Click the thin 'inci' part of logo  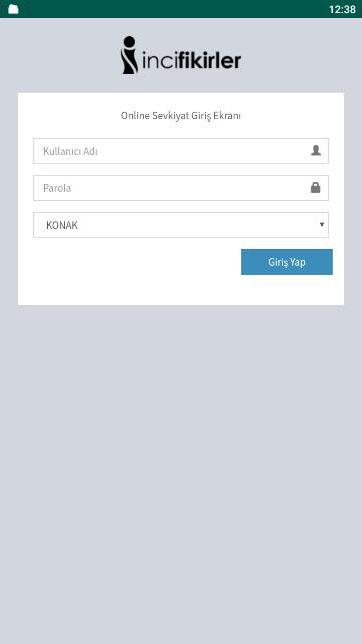(x=160, y=61)
